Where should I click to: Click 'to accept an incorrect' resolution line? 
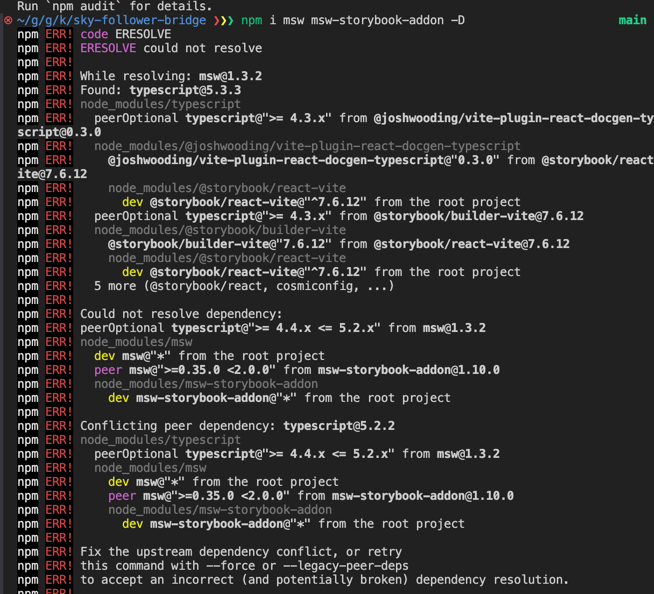(324, 580)
